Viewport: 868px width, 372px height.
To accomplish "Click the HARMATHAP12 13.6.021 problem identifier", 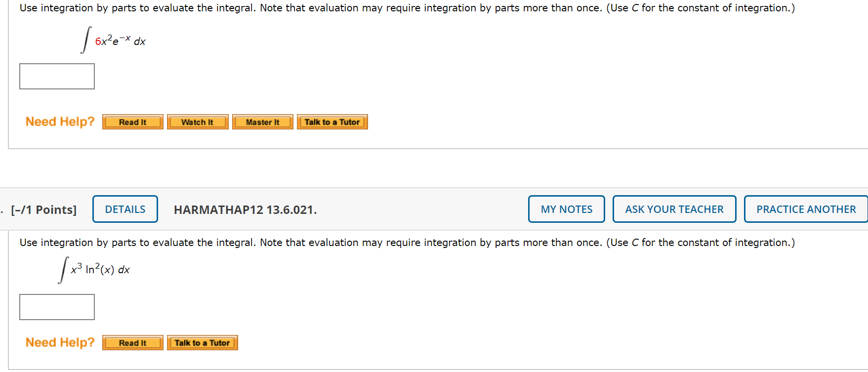I will click(x=245, y=210).
